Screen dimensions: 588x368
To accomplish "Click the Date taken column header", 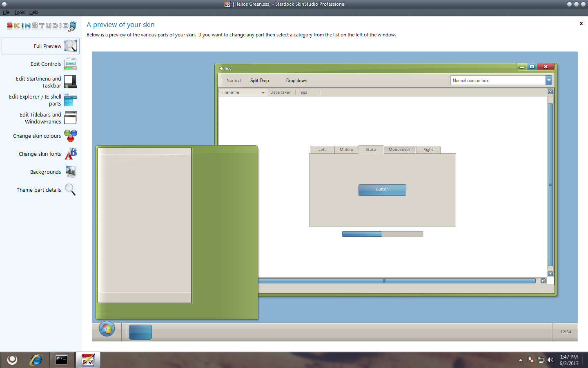I will pos(281,92).
